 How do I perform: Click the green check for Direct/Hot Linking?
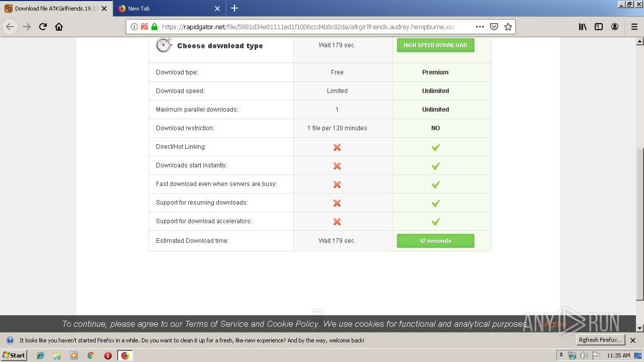(x=436, y=147)
